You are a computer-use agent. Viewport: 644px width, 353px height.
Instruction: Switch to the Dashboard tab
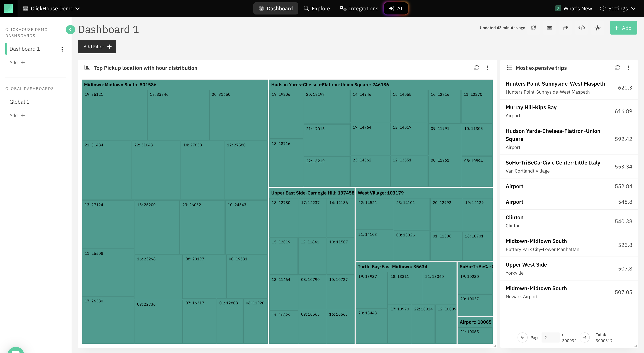(x=275, y=9)
